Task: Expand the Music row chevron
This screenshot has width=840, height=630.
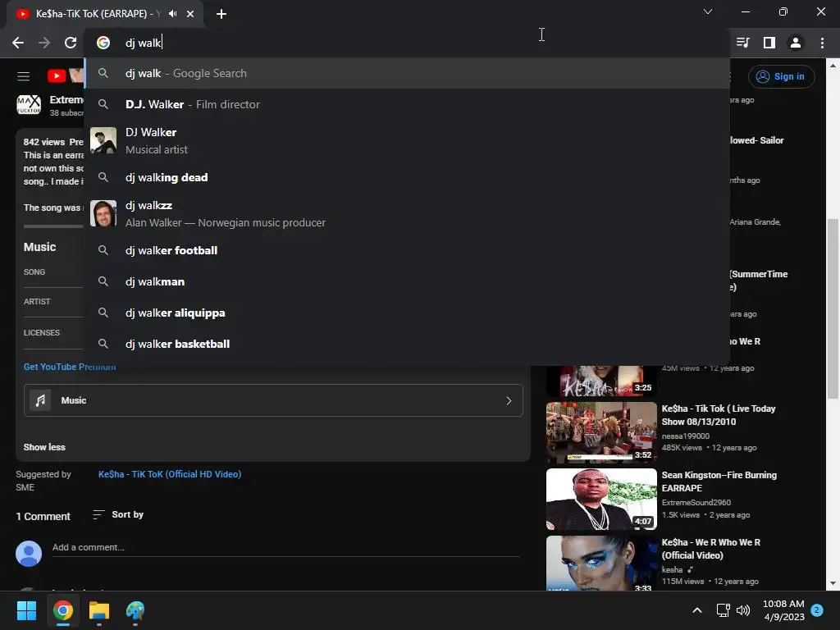Action: click(x=509, y=400)
